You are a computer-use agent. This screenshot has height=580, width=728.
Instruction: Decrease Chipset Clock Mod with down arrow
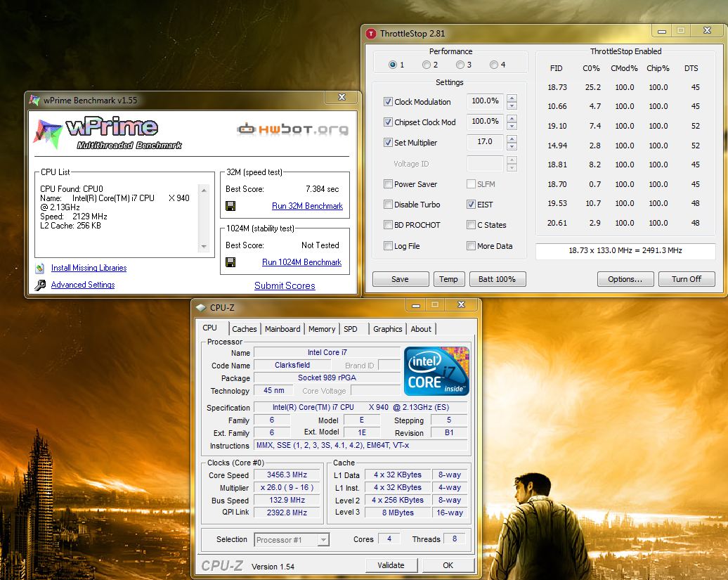pos(512,126)
